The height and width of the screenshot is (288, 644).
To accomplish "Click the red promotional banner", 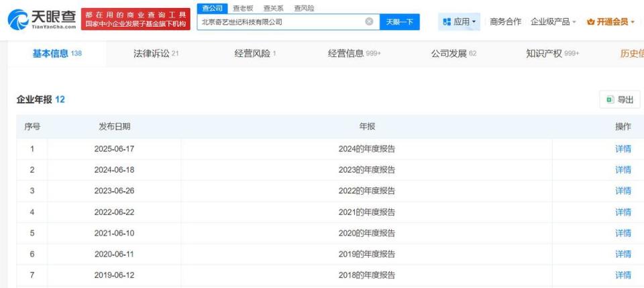I will (136, 19).
